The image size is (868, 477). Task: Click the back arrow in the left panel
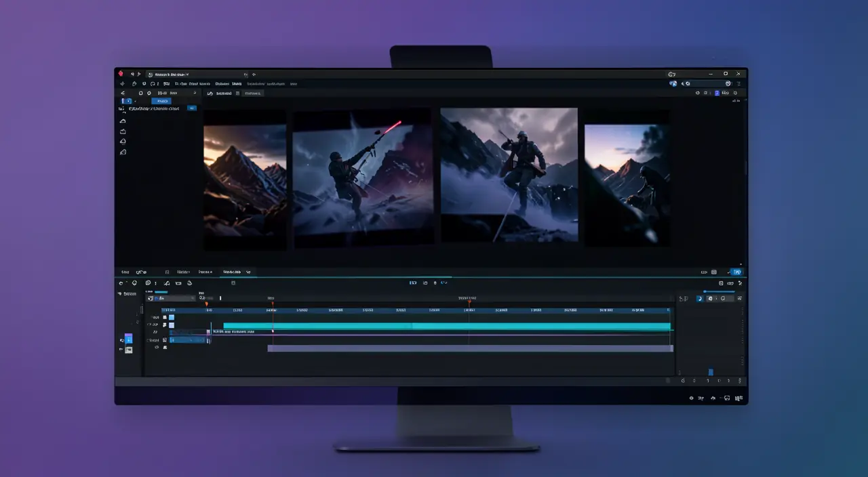pyautogui.click(x=123, y=93)
